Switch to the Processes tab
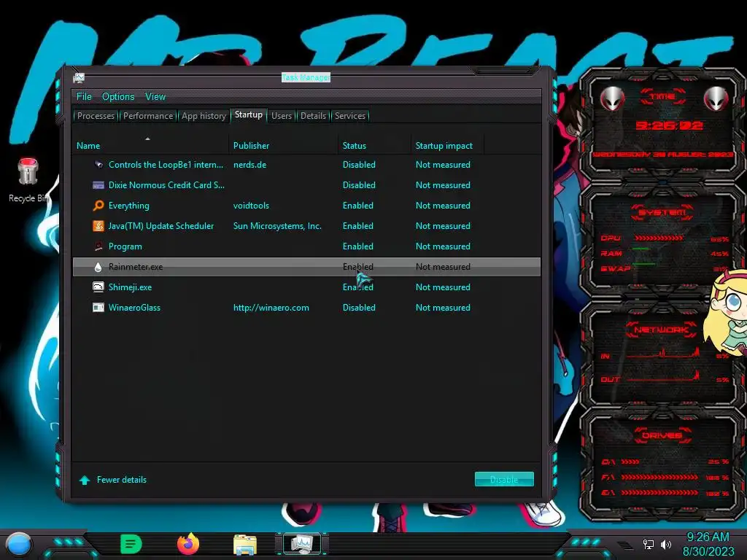747x560 pixels. coord(96,116)
